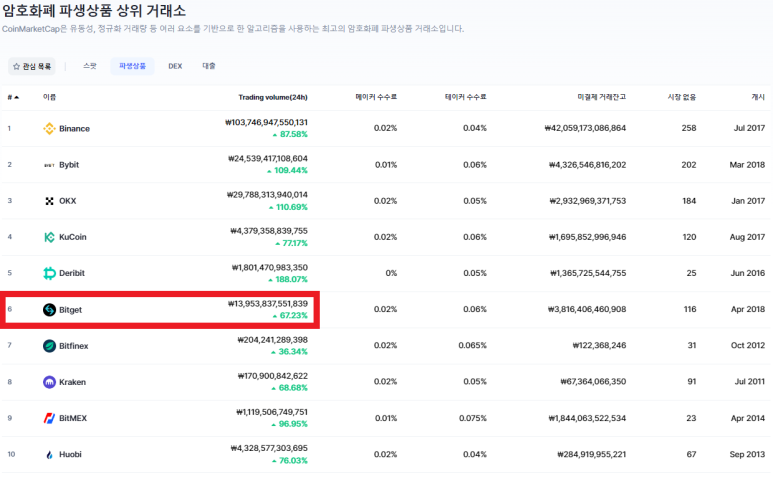Click Binance open interest ₩42,059,173,086,864
This screenshot has width=773, height=479.
coord(585,128)
